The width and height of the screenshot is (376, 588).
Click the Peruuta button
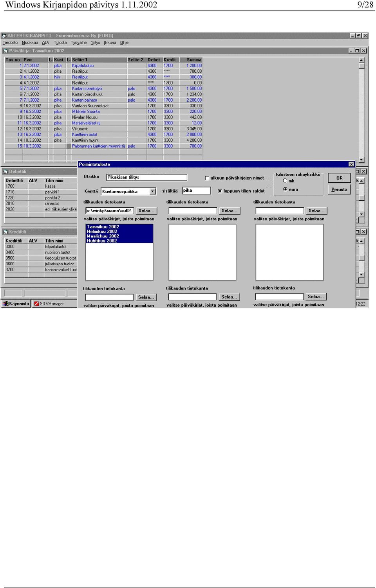click(x=339, y=190)
